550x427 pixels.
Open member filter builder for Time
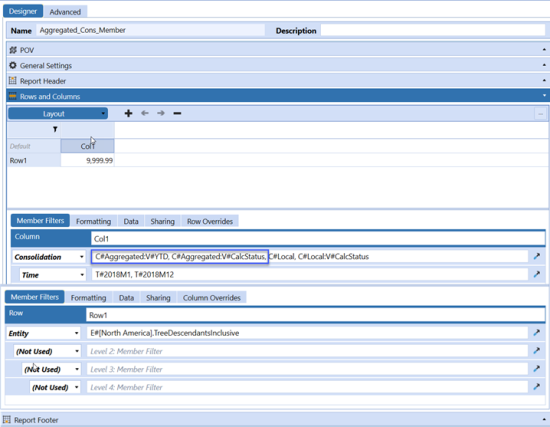point(537,274)
